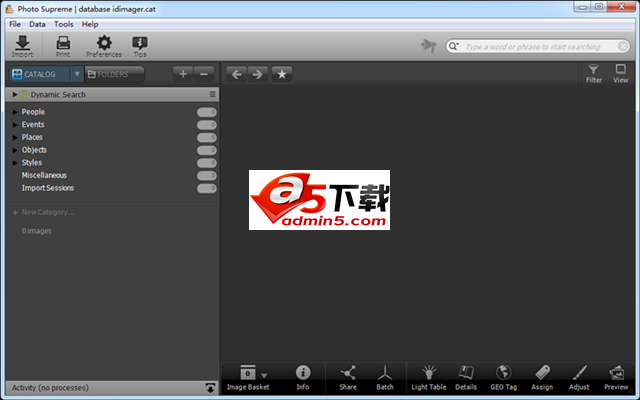Click the Import toolbar icon
Screen dimensions: 640x400
tap(22, 46)
